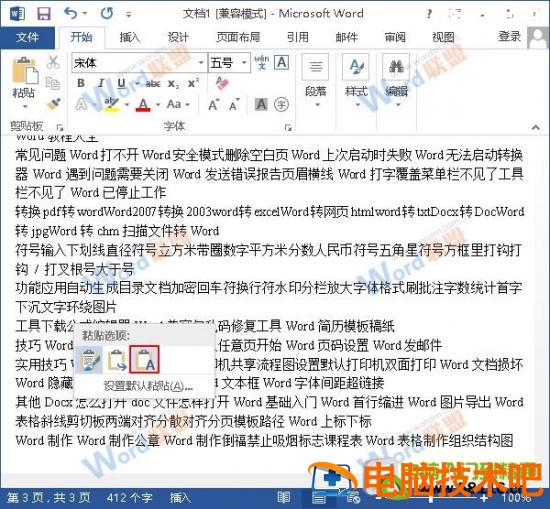
Task: Click the Redo/Repeat icon
Action: tap(107, 14)
